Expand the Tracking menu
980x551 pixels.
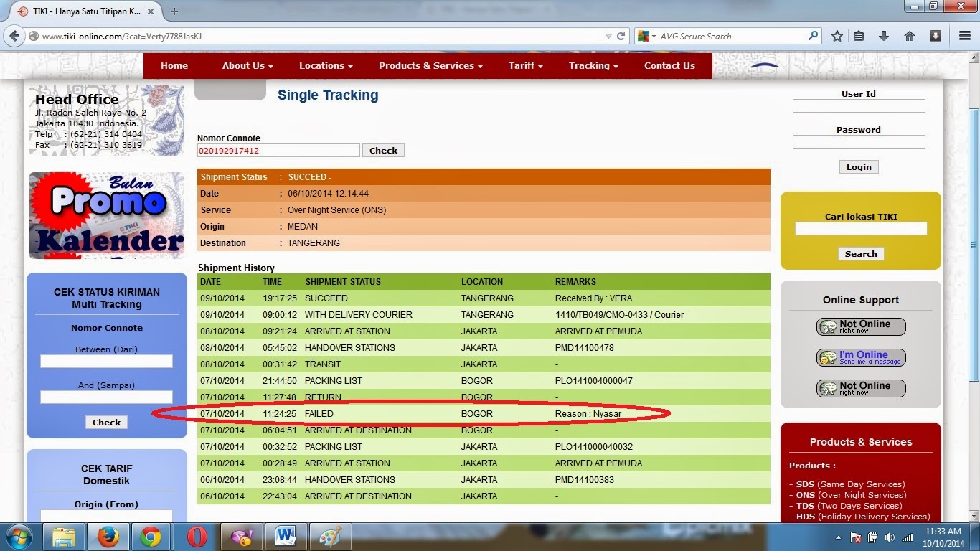coord(593,65)
